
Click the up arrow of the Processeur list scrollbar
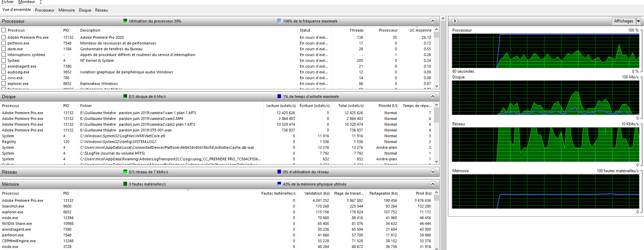tap(437, 30)
